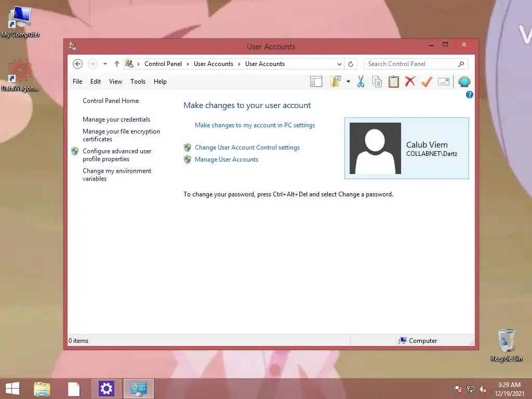
Task: Open the File menu
Action: pyautogui.click(x=77, y=82)
